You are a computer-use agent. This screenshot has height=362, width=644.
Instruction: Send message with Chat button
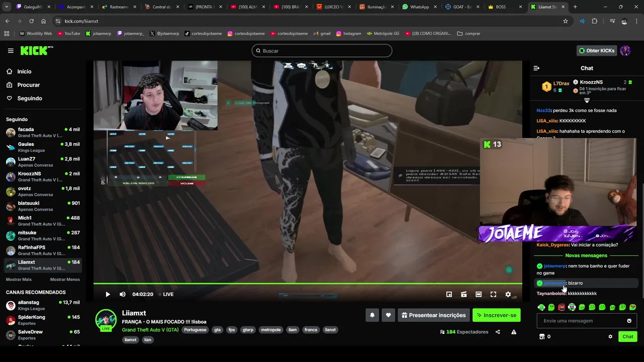pos(628,337)
